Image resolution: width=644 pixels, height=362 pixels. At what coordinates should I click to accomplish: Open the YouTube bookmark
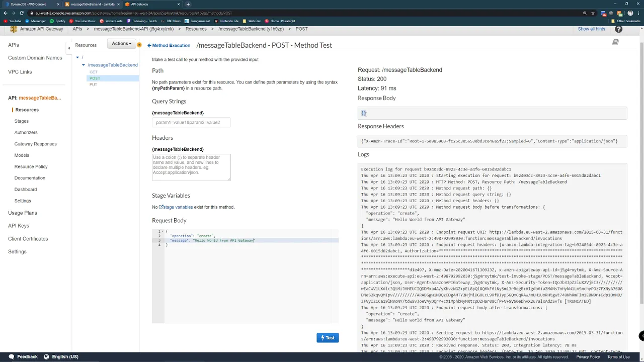[13, 21]
